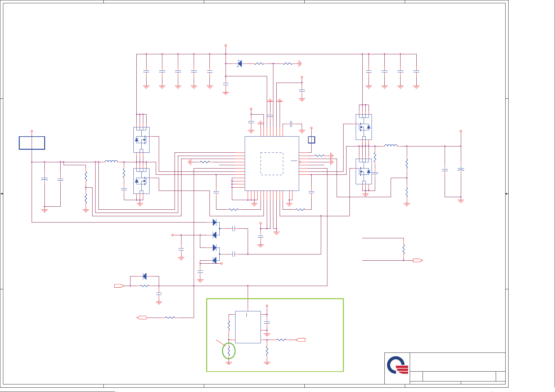
Task: Select the horizontal capacitor just above the central IC
Action: 291,124
